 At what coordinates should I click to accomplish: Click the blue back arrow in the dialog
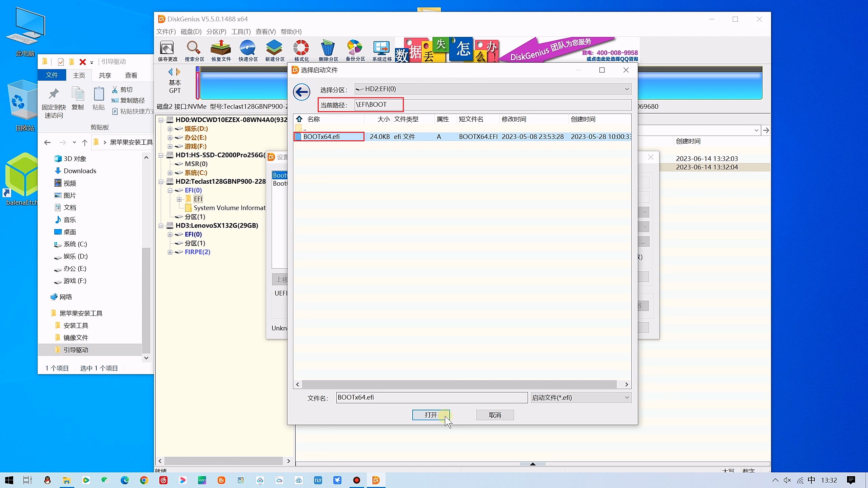pyautogui.click(x=301, y=92)
